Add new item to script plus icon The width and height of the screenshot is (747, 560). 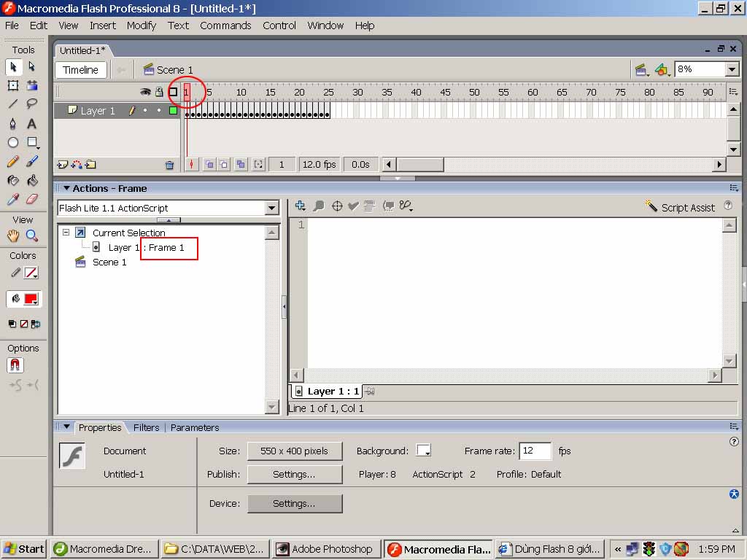point(300,206)
